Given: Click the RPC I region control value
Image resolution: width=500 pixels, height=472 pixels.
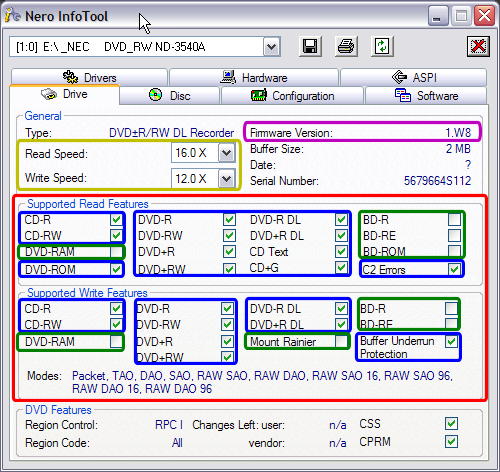Looking at the screenshot, I should point(169,425).
